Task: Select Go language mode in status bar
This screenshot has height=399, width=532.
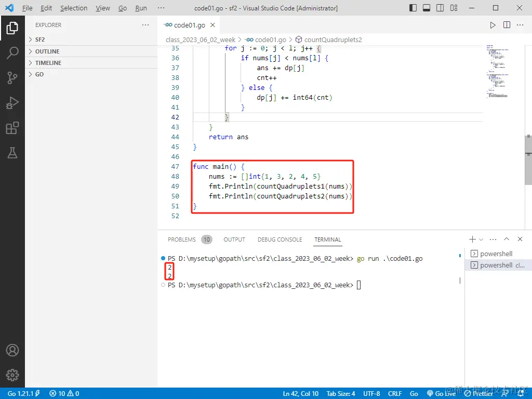Action: point(414,394)
